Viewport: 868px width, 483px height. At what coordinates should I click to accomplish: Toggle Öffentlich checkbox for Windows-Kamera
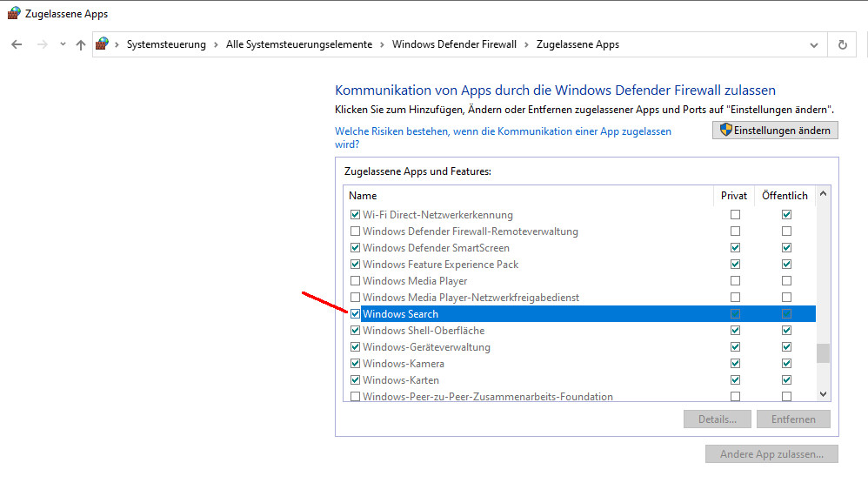(786, 364)
